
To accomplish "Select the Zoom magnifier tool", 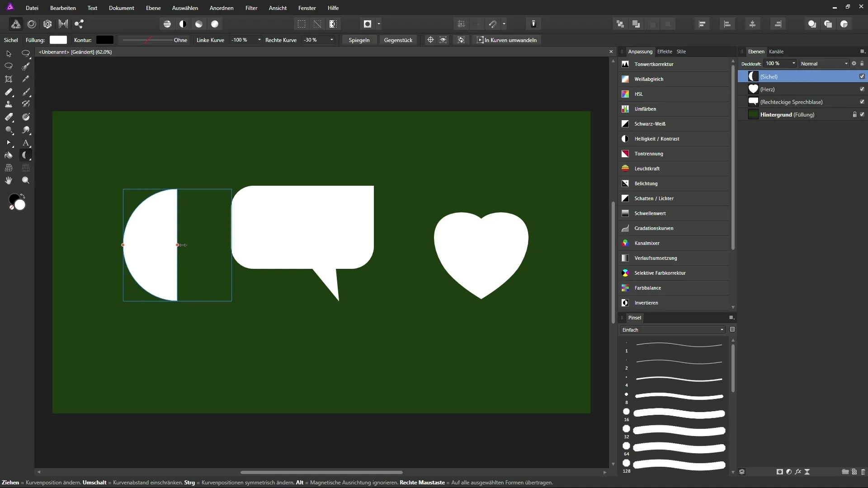I will (26, 180).
